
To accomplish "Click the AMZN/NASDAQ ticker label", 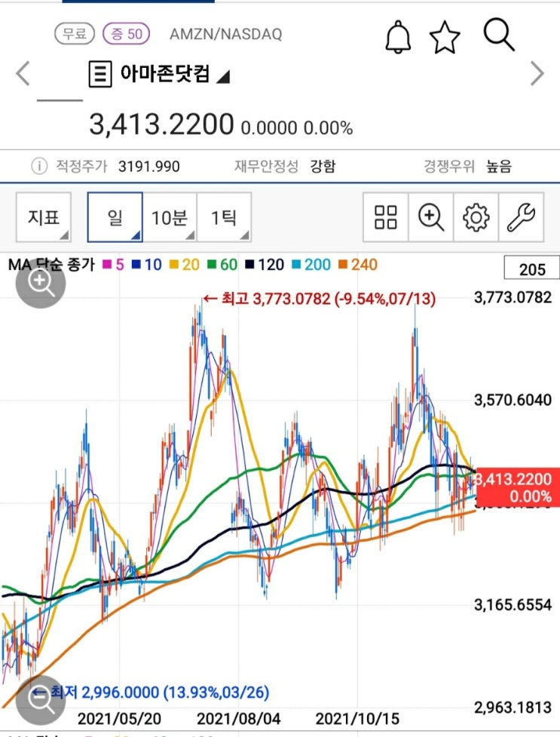I will pyautogui.click(x=226, y=34).
